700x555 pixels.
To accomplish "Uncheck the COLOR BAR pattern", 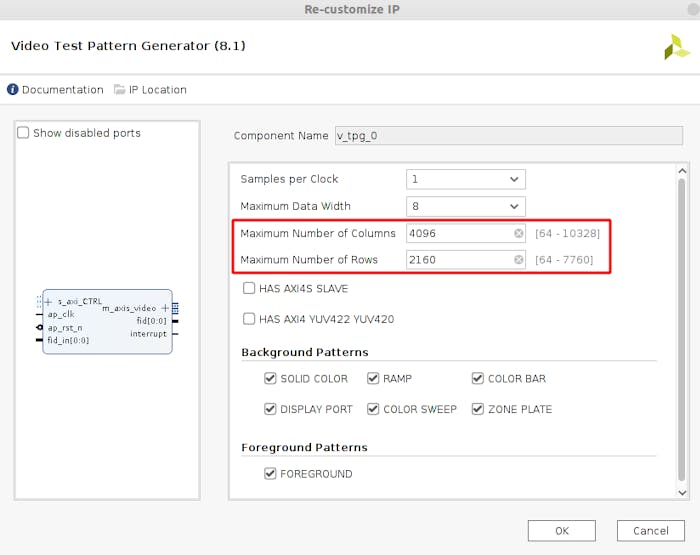I will tap(479, 379).
